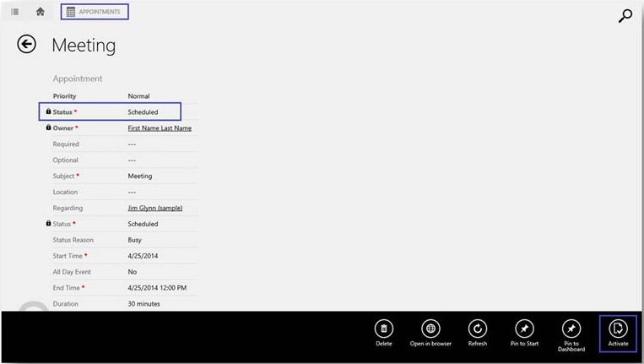Click the Scheduled value beside Priority row
This screenshot has width=644, height=364.
coord(143,111)
